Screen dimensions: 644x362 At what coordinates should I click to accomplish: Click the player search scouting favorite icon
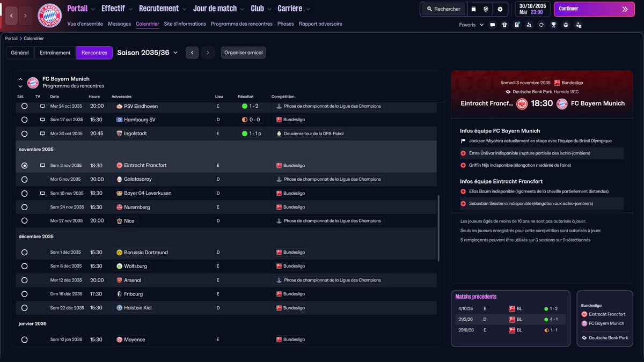pyautogui.click(x=529, y=25)
